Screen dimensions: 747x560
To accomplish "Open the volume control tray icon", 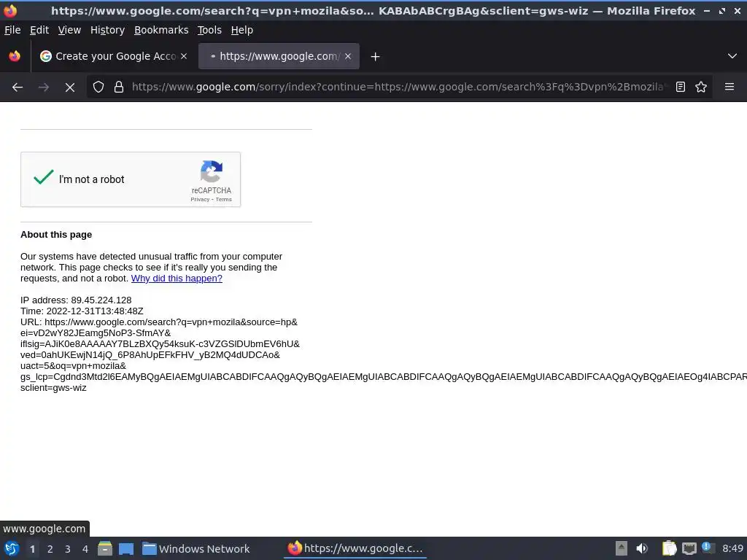I will pos(642,548).
